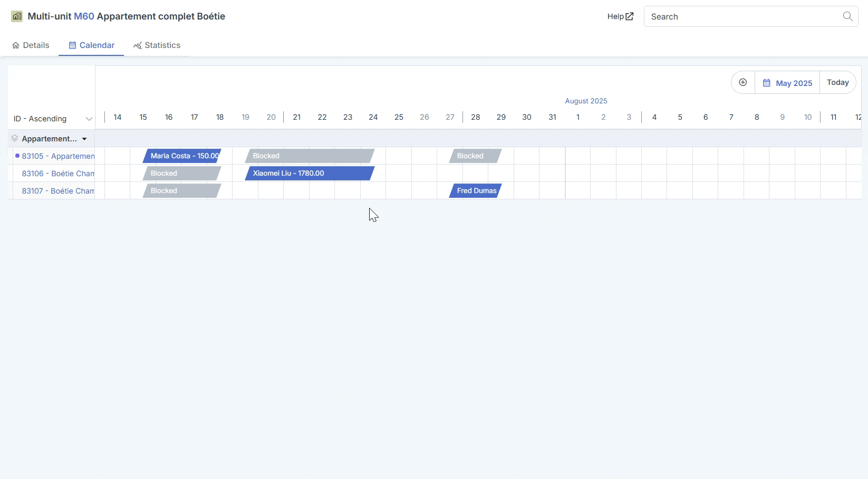The width and height of the screenshot is (868, 479).
Task: Open the Help external link
Action: 620,16
